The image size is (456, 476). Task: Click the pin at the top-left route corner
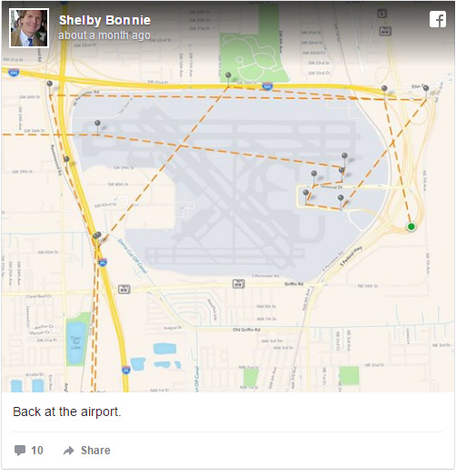pyautogui.click(x=49, y=84)
